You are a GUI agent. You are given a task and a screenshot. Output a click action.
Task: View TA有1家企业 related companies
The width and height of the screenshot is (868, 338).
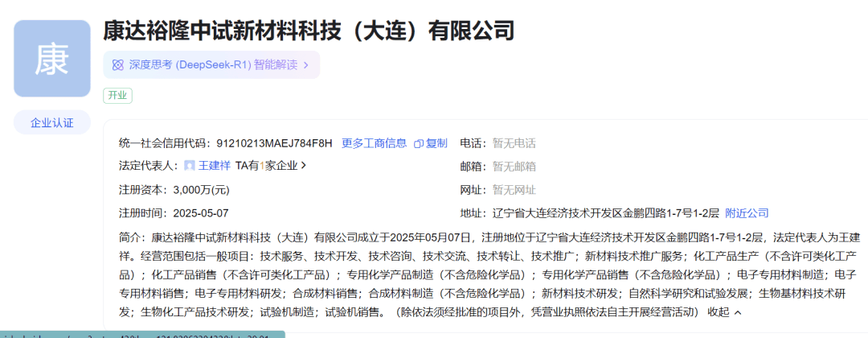(x=266, y=166)
